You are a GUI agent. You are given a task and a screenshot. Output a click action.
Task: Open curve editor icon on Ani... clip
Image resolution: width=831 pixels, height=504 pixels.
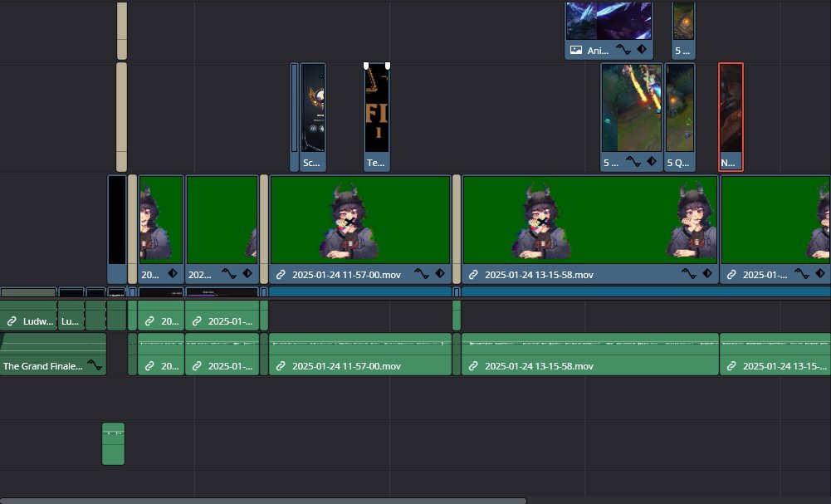[623, 50]
